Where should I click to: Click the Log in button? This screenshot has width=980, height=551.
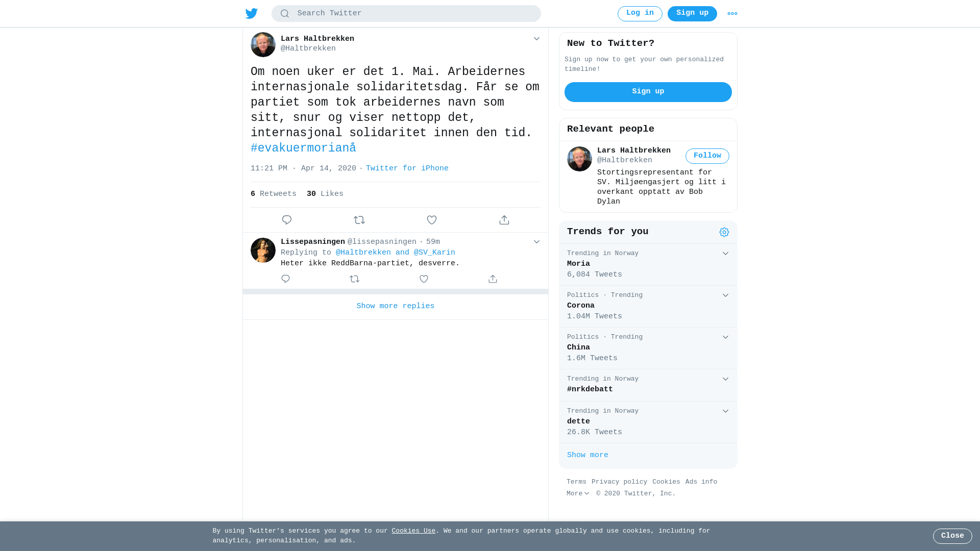tap(640, 14)
